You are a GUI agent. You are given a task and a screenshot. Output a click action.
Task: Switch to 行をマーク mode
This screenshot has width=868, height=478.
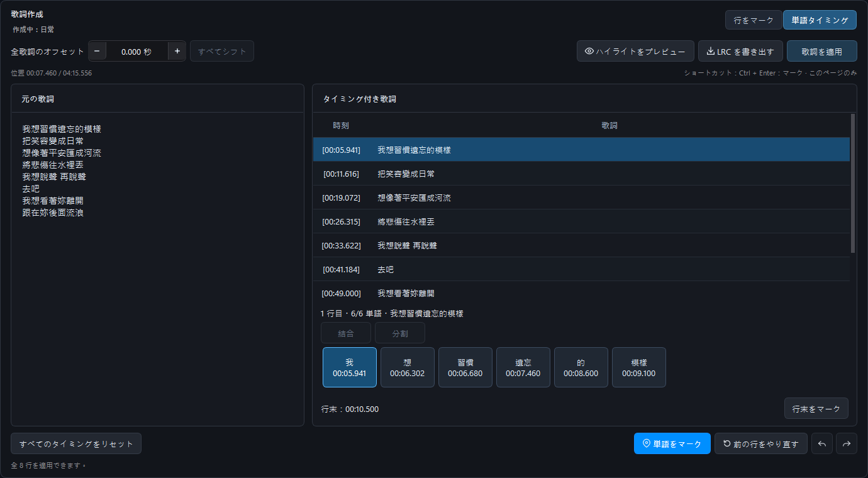[x=754, y=20]
